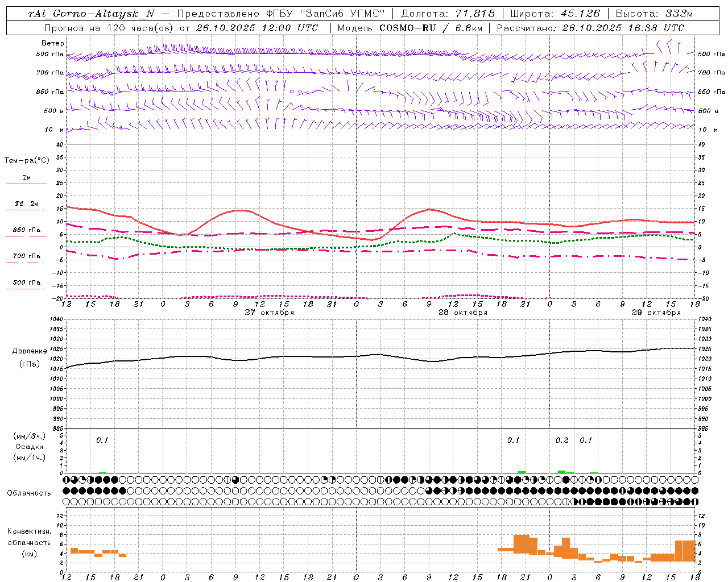This screenshot has height=582, width=728.
Task: Click the (км) convective height unit
Action: point(30,553)
